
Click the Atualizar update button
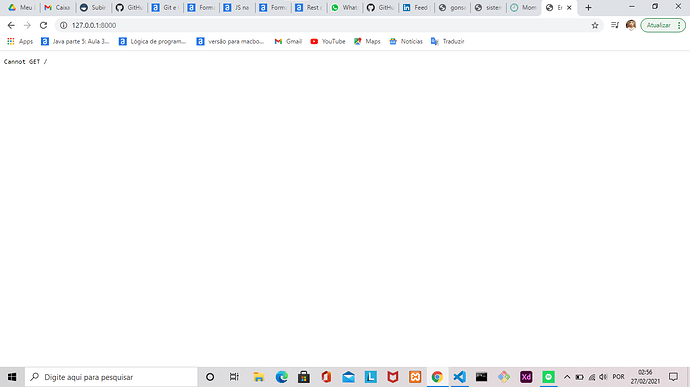click(x=658, y=26)
